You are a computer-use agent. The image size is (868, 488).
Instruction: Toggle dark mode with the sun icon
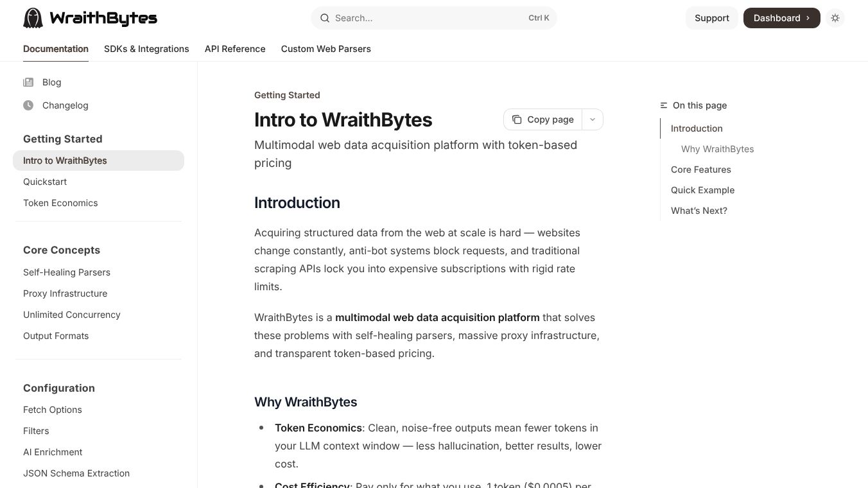[835, 18]
